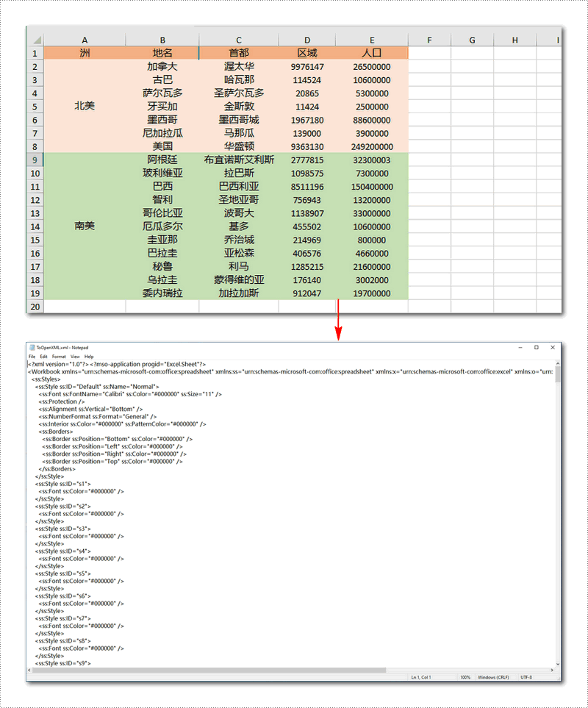Click the 布宜诺斯艾利斯 cell
The height and width of the screenshot is (708, 588).
click(239, 160)
